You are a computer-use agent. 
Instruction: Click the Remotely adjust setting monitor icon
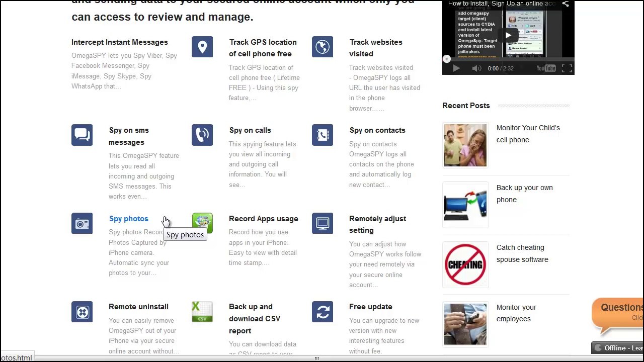click(x=323, y=223)
